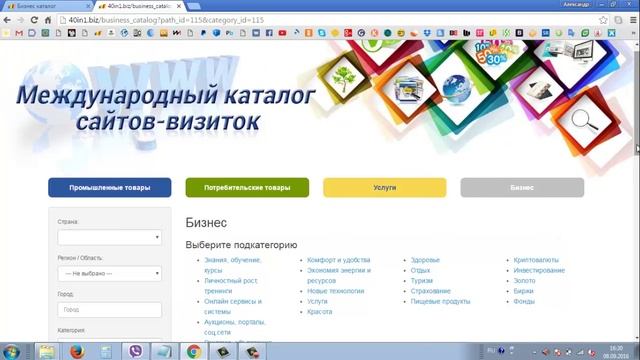Open the Dropbox bookmark icon
This screenshot has height=360, width=640.
point(427,33)
